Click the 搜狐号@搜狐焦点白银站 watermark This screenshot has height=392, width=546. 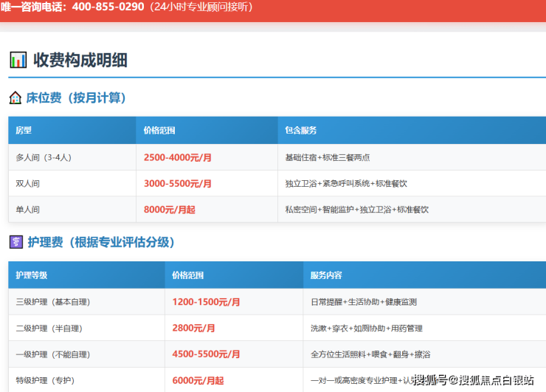coord(473,380)
